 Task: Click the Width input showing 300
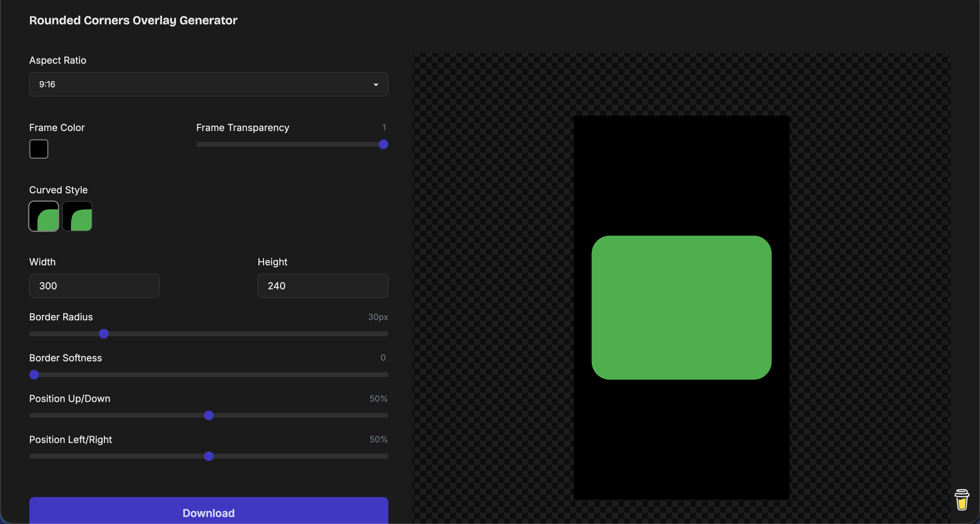pyautogui.click(x=94, y=286)
